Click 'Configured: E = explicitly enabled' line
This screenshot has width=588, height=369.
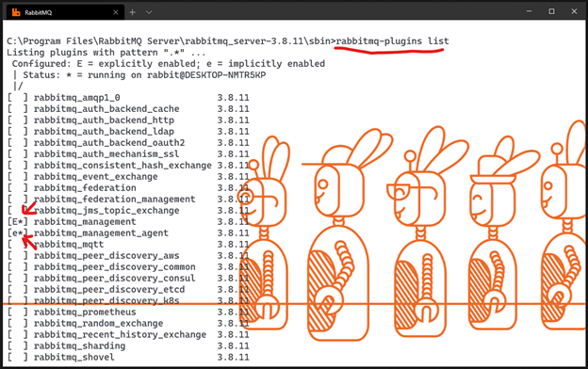169,64
